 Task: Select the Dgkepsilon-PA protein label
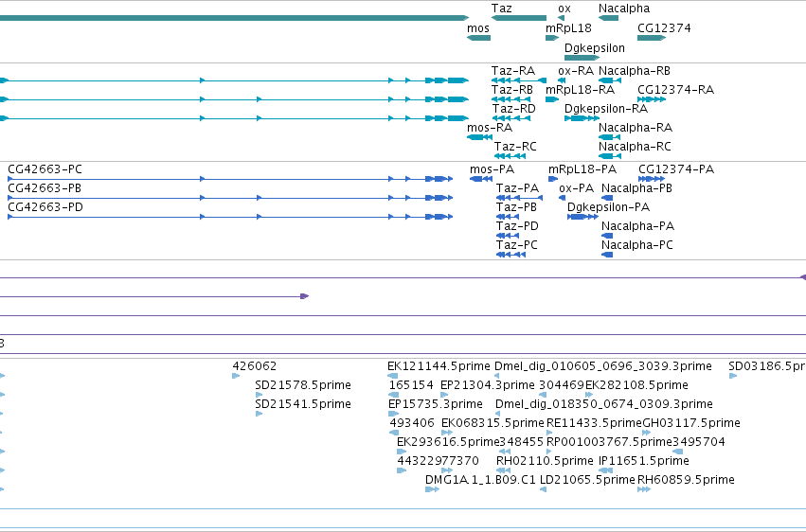click(x=609, y=207)
